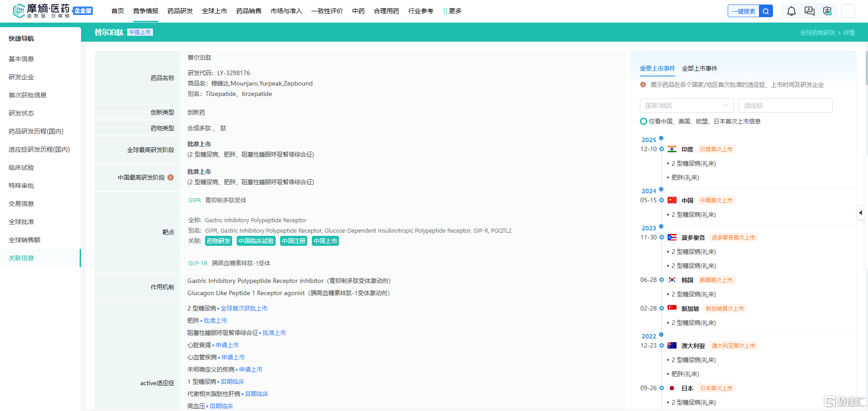The height and width of the screenshot is (411, 868).
Task: Click the orange info icon beside 中国最高研发阶段
Action: point(171,177)
